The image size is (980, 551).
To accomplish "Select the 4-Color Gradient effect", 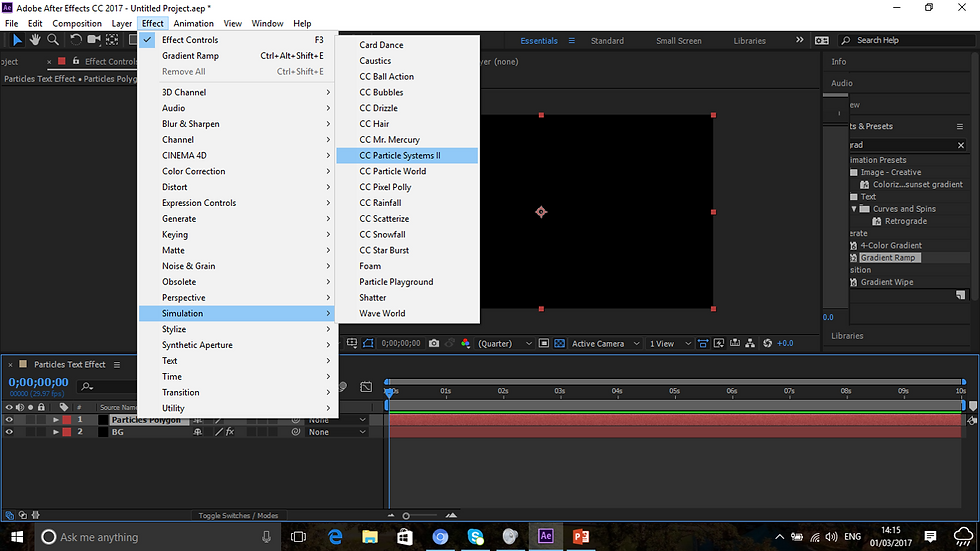I will 891,246.
